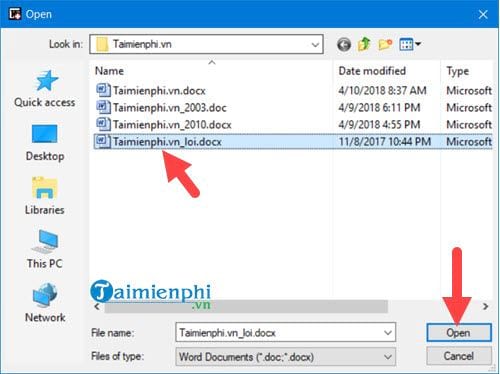
Task: Open Network in sidebar
Action: click(45, 303)
